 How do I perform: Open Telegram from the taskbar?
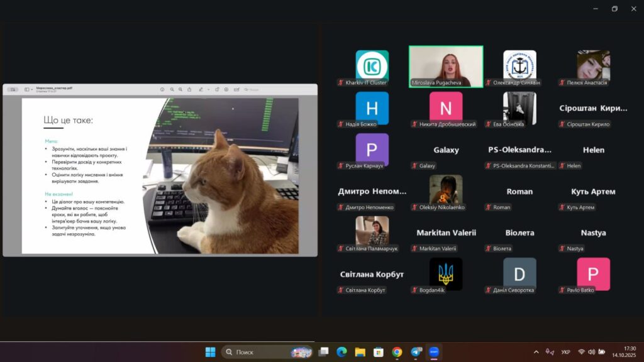[416, 352]
